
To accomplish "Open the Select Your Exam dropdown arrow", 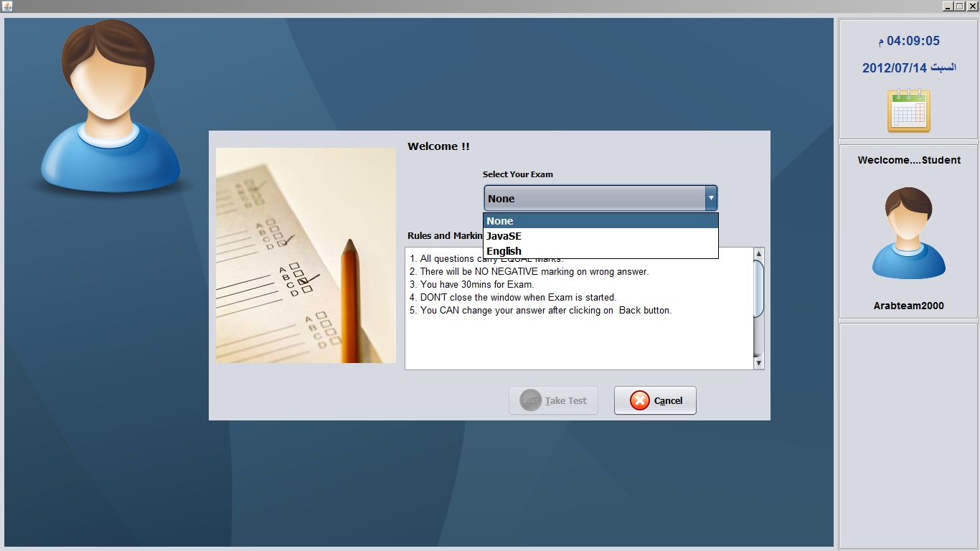I will pos(711,198).
